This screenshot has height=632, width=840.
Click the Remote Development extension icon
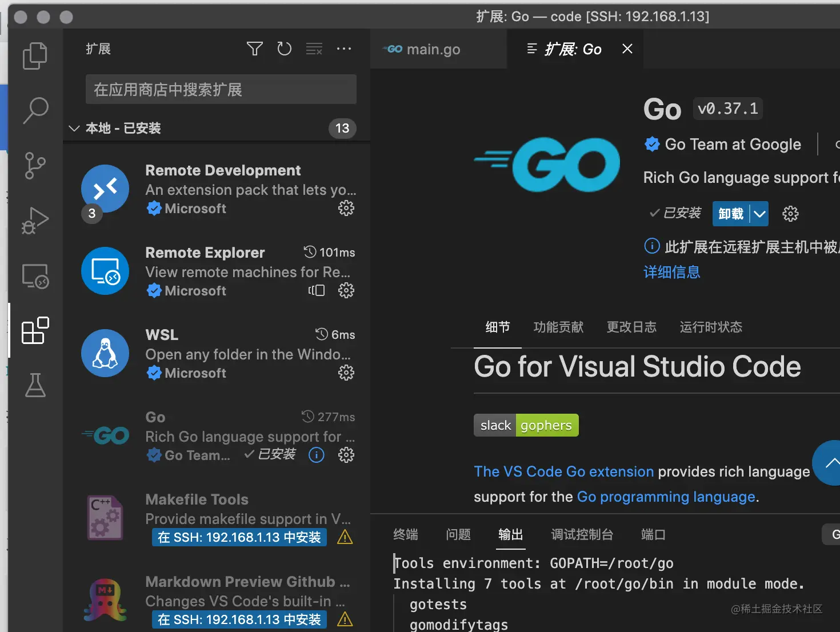pos(105,189)
